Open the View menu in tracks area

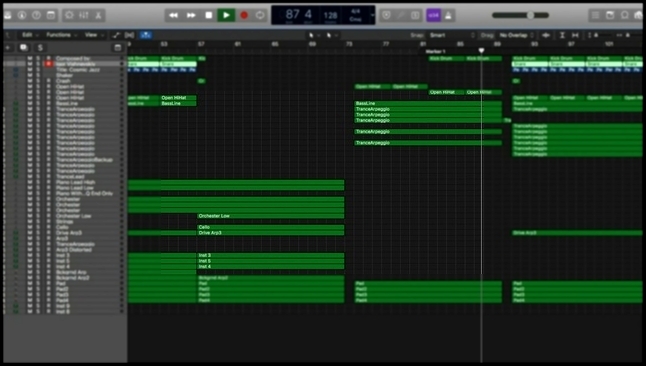point(94,35)
